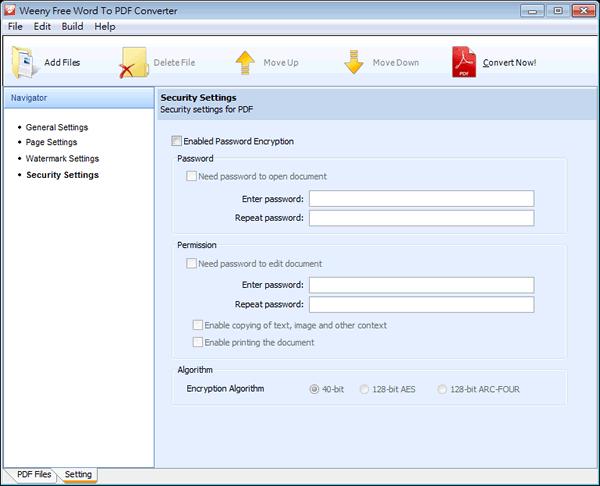Click Repeat password field under Permission group
The width and height of the screenshot is (600, 486).
click(x=421, y=304)
